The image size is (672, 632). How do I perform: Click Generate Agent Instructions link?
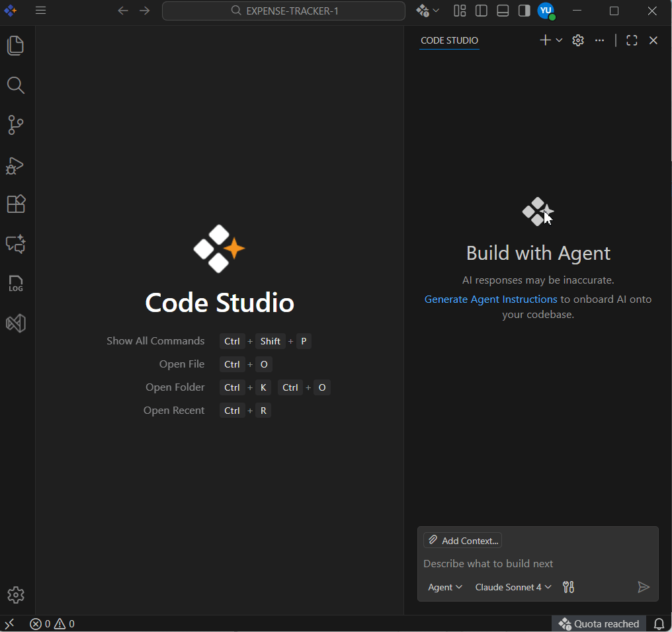tap(491, 299)
